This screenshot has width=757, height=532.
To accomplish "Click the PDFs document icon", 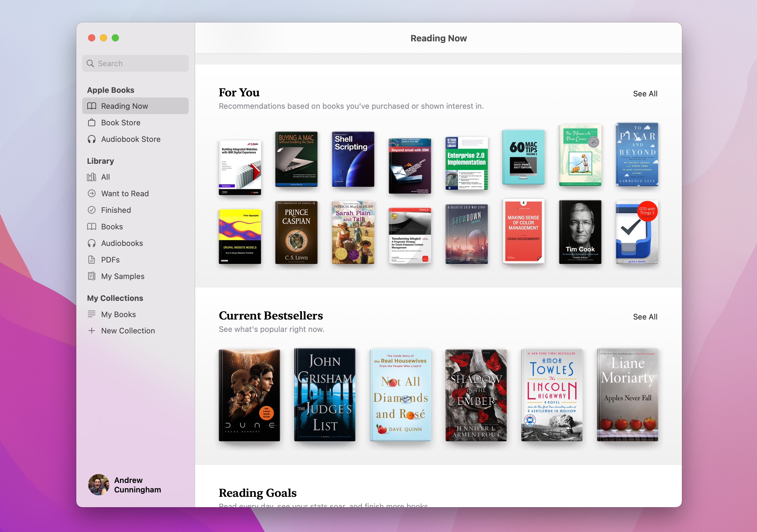I will coord(92,260).
